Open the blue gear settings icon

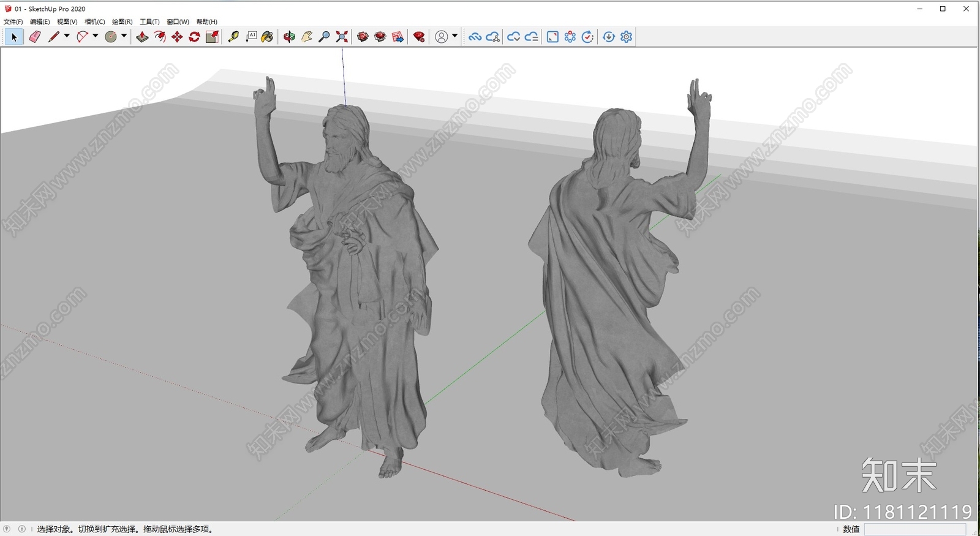coord(626,37)
